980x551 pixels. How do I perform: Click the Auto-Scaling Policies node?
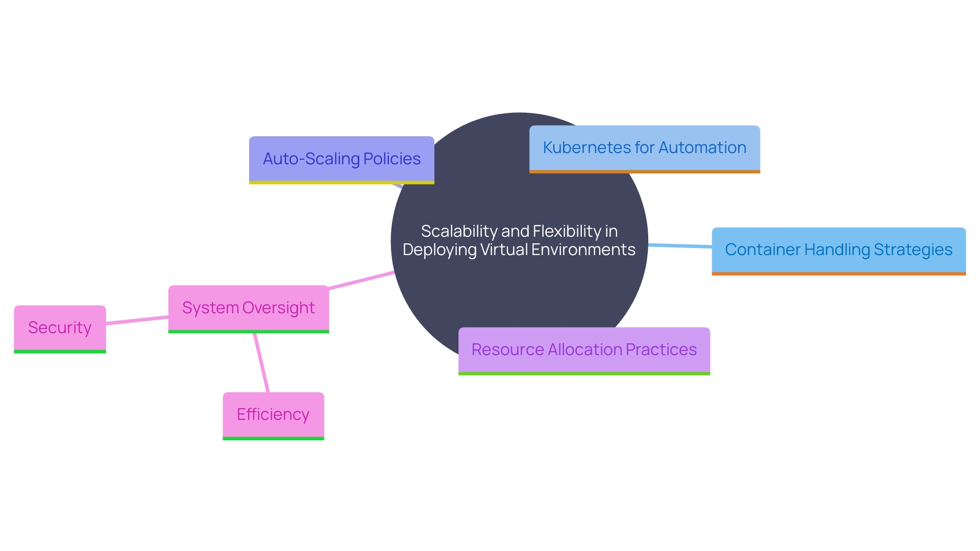pyautogui.click(x=344, y=157)
